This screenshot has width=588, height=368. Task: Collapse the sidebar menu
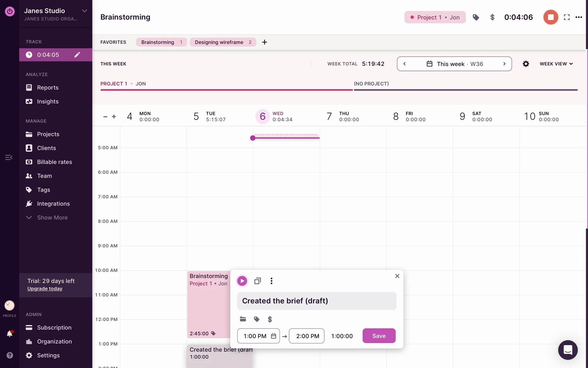(x=9, y=157)
